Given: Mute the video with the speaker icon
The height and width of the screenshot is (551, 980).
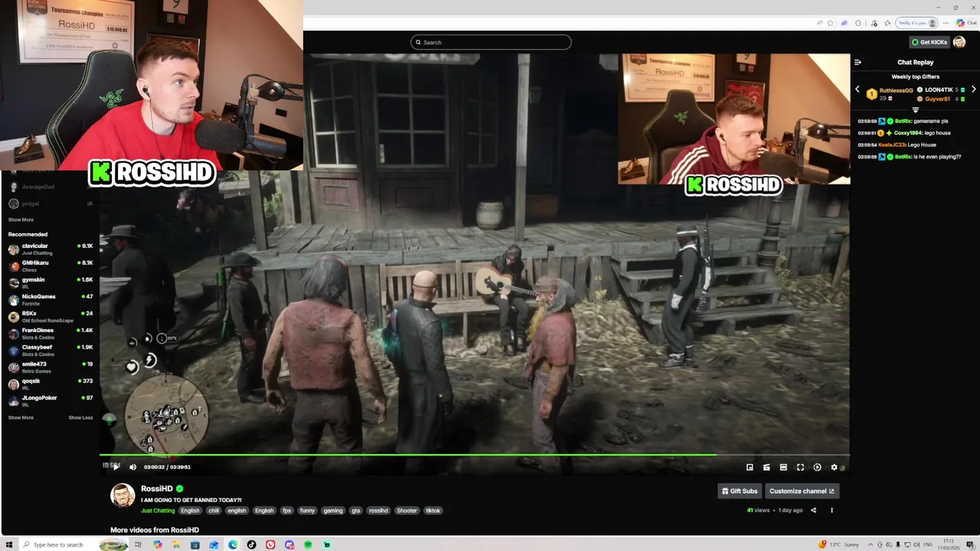Looking at the screenshot, I should click(132, 467).
